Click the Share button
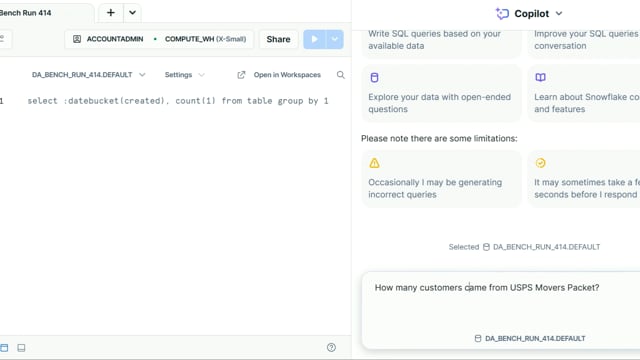Viewport: 640px width, 360px height. (278, 39)
